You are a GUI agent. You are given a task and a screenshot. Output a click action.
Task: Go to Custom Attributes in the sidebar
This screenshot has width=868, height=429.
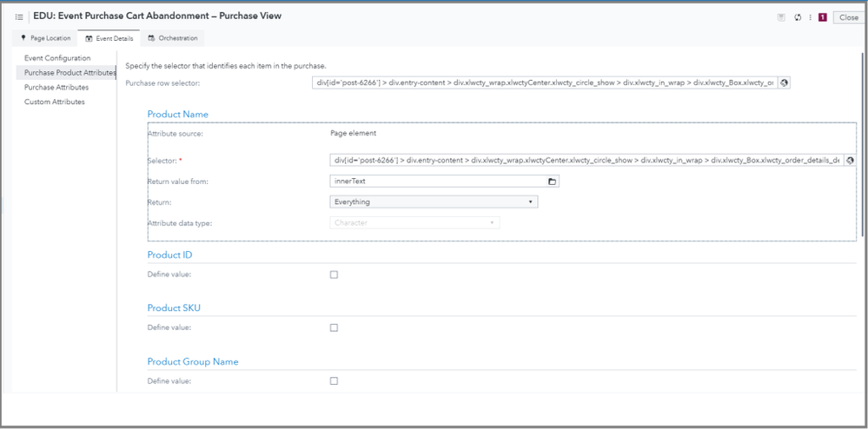click(55, 102)
